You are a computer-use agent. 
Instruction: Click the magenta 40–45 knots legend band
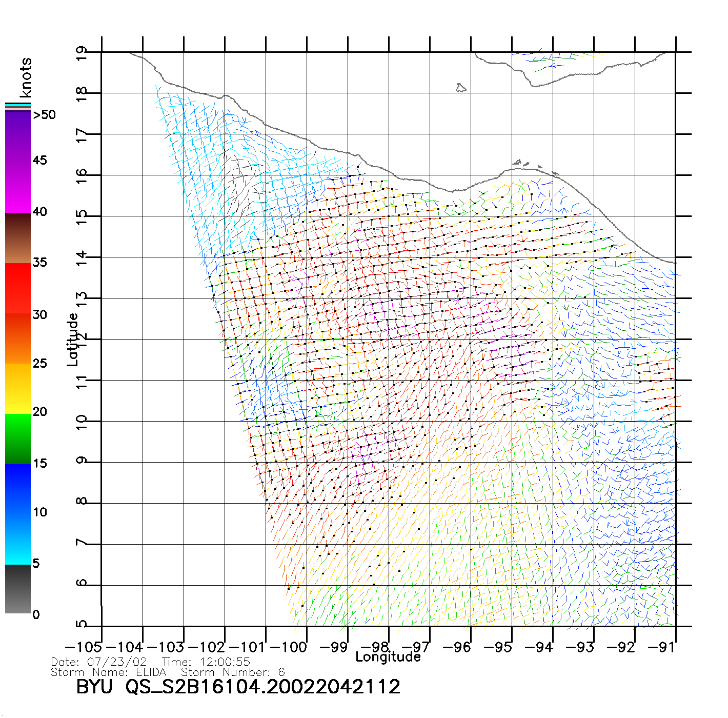[x=17, y=187]
